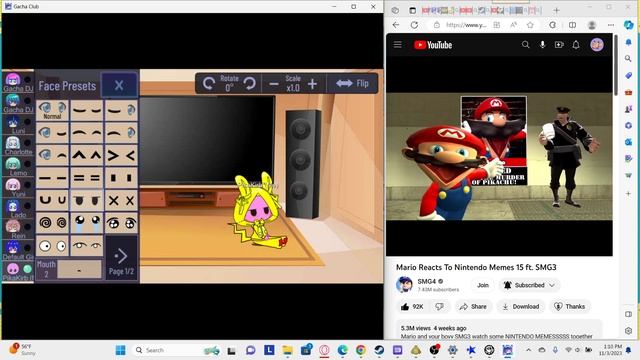Image resolution: width=640 pixels, height=360 pixels.
Task: Join the SMG4 channel membership
Action: tap(483, 285)
